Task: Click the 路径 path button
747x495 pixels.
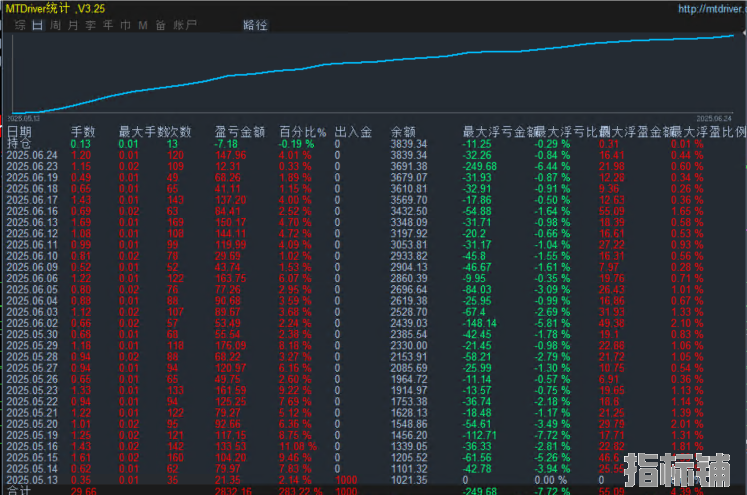Action: click(255, 25)
